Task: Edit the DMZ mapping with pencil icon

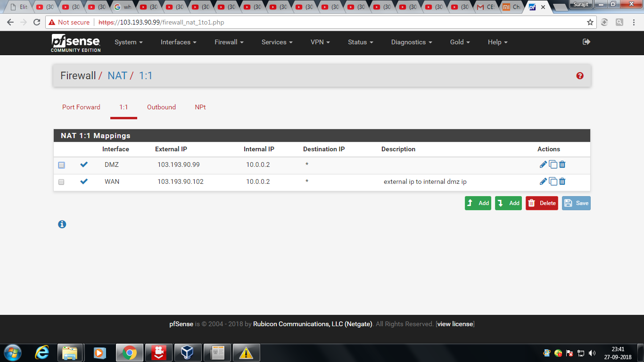Action: click(x=543, y=165)
